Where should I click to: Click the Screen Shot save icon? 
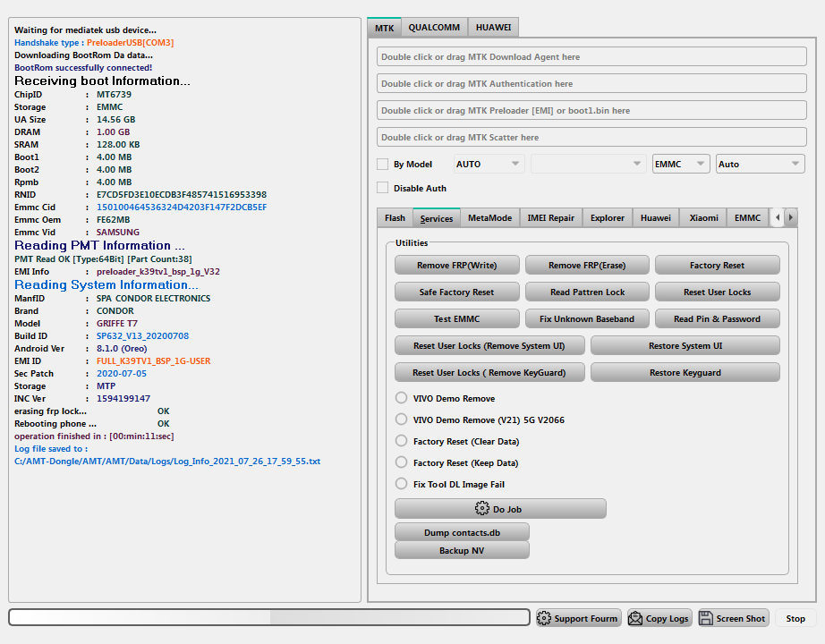click(706, 618)
